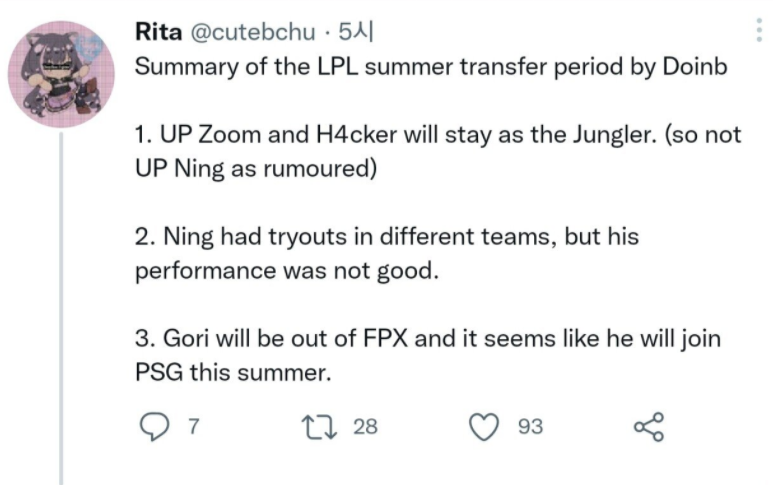Click the reply count 7
773x485 pixels.
pos(191,427)
